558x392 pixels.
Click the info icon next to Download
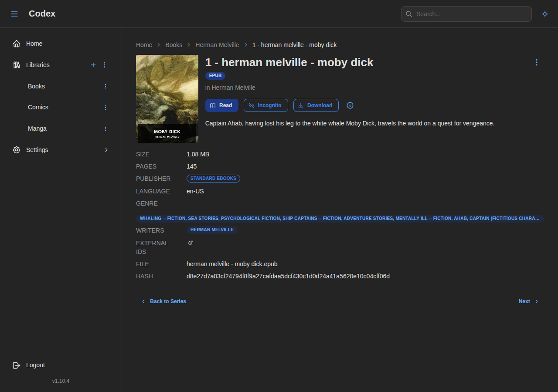click(x=350, y=105)
